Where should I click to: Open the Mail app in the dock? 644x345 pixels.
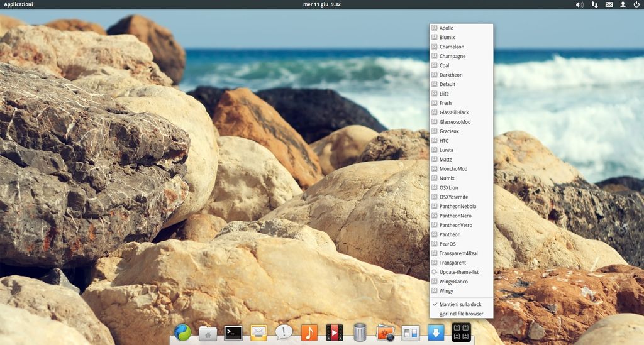pyautogui.click(x=258, y=332)
